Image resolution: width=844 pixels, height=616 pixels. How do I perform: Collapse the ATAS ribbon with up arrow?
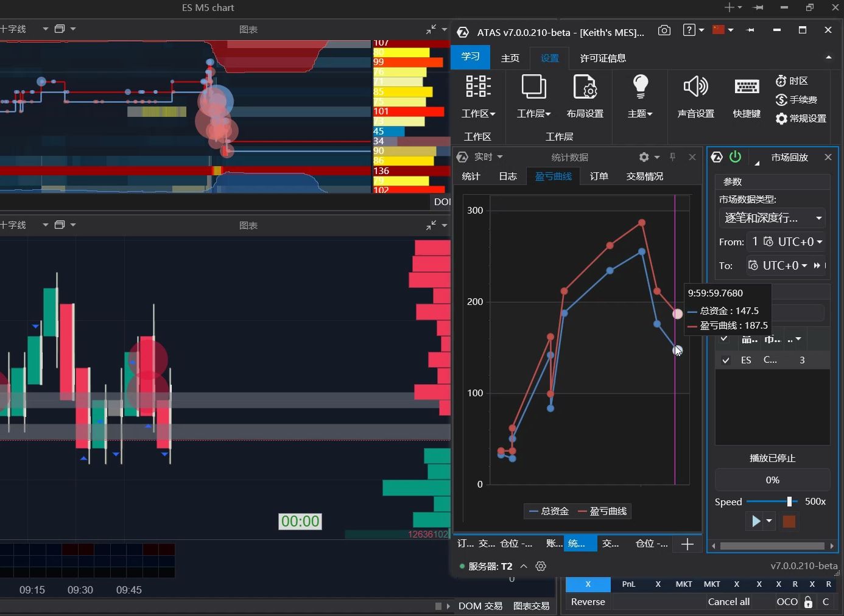click(828, 57)
